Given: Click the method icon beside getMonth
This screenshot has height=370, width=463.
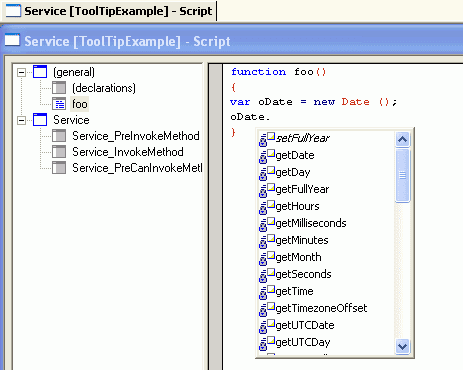Looking at the screenshot, I should (x=267, y=258).
